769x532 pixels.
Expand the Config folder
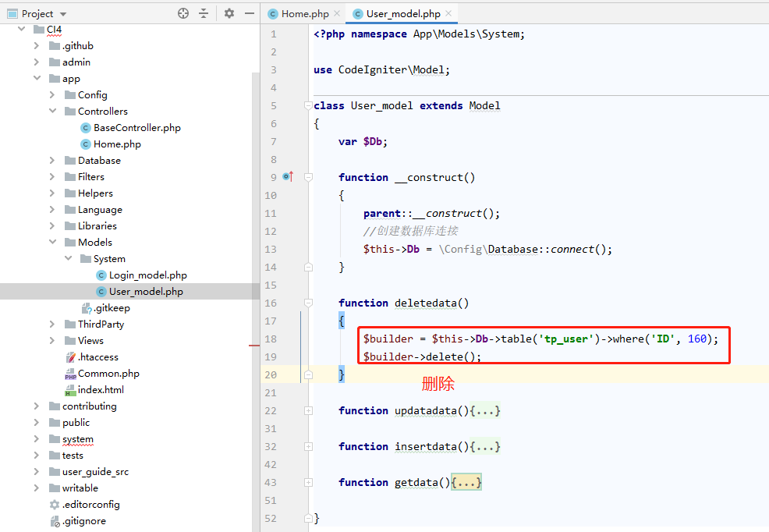(x=52, y=94)
